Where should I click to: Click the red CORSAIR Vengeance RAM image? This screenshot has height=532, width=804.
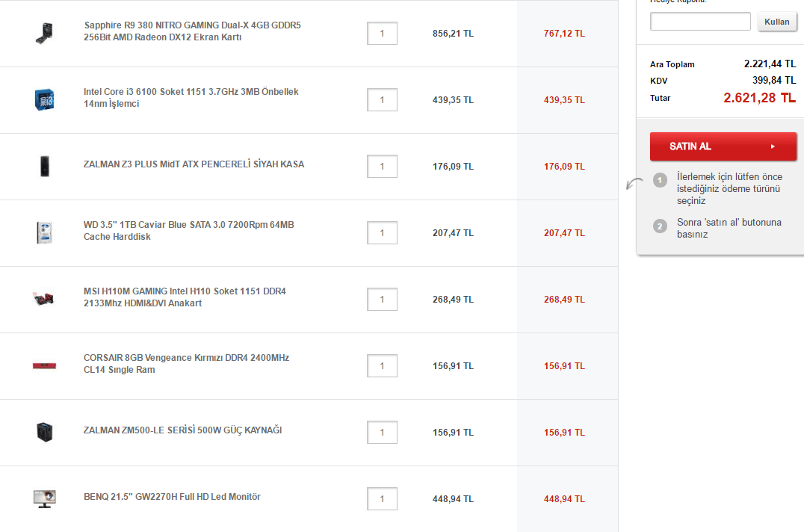click(44, 365)
